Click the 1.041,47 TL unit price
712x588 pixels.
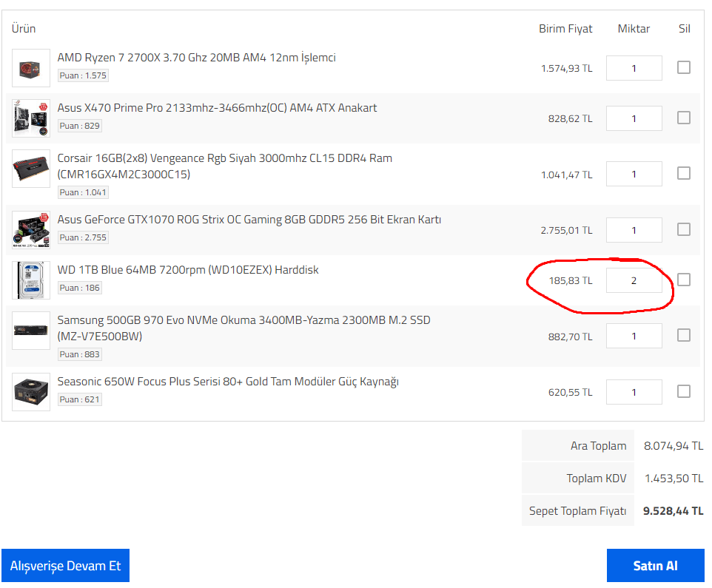coord(567,175)
